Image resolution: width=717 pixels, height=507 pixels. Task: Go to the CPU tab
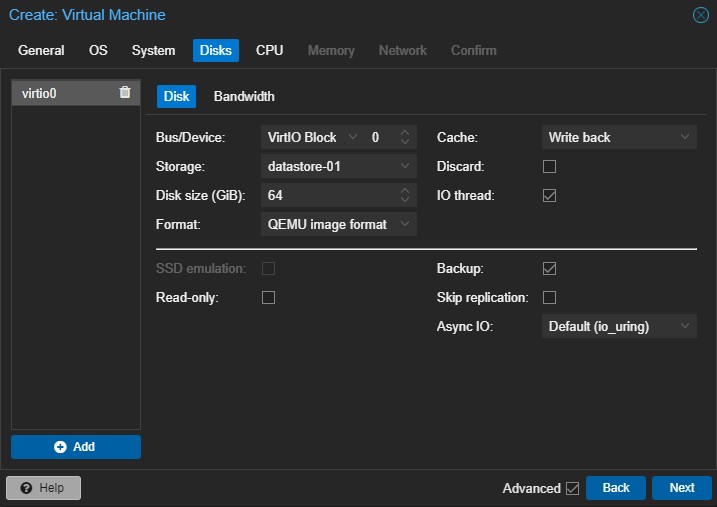coord(269,50)
